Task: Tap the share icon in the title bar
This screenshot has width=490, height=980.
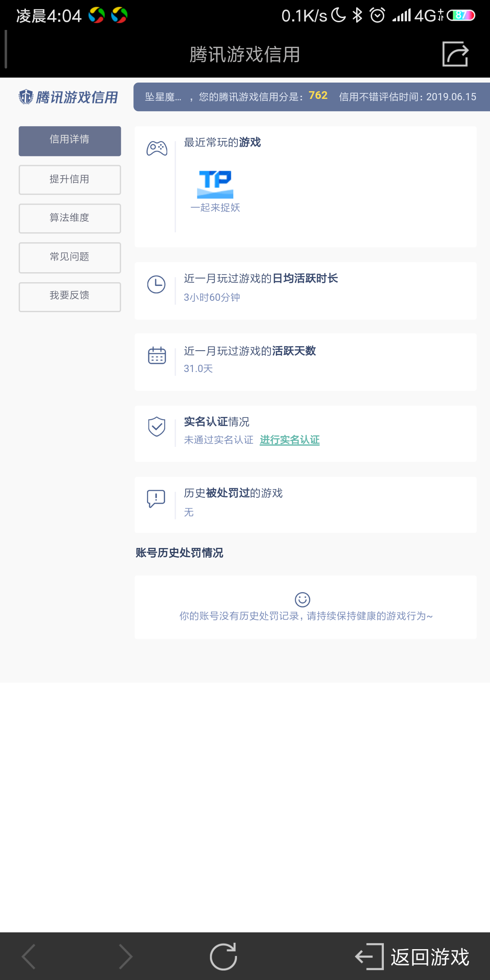Action: point(455,54)
